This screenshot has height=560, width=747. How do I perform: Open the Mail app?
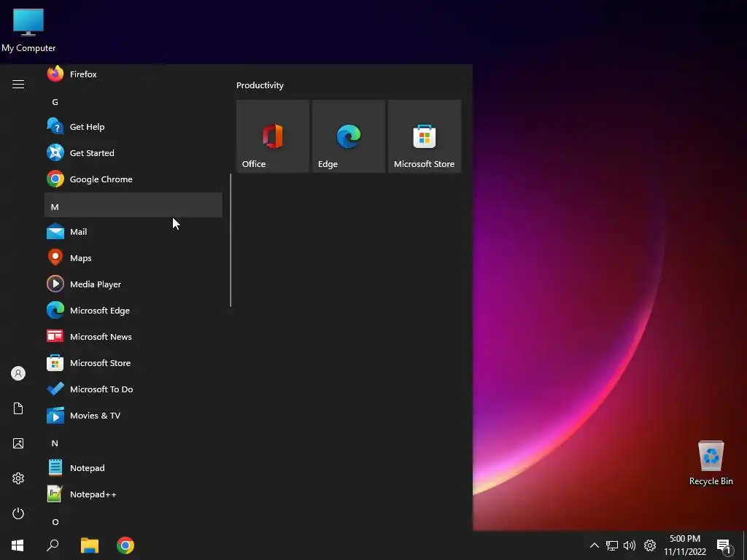[133, 232]
